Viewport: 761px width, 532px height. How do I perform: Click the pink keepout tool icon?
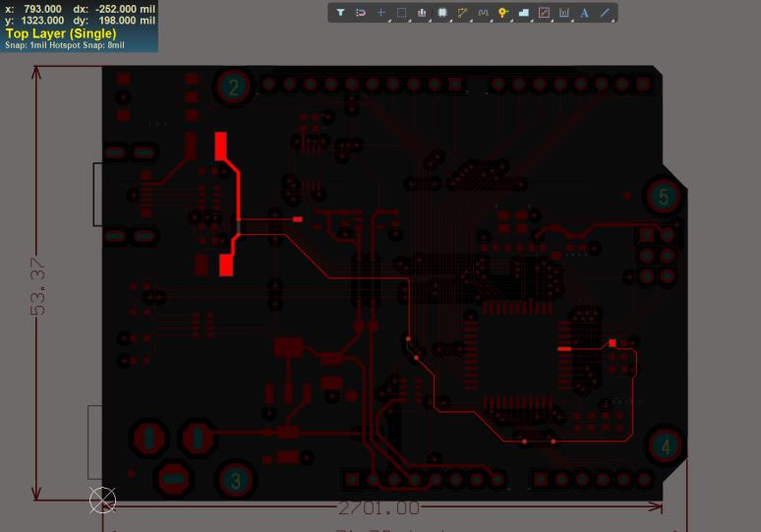point(544,13)
